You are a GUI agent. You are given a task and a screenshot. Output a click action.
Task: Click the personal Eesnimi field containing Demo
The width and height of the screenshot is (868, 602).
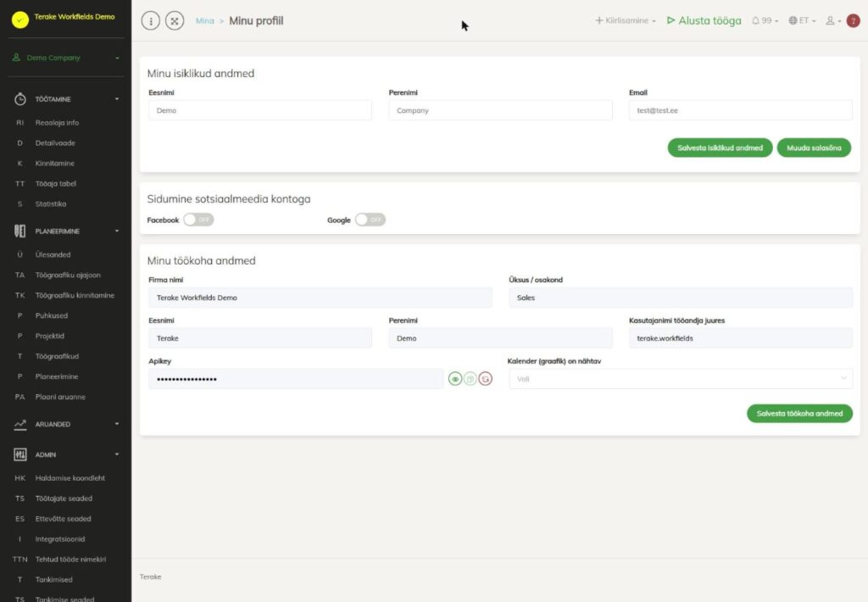click(x=260, y=110)
